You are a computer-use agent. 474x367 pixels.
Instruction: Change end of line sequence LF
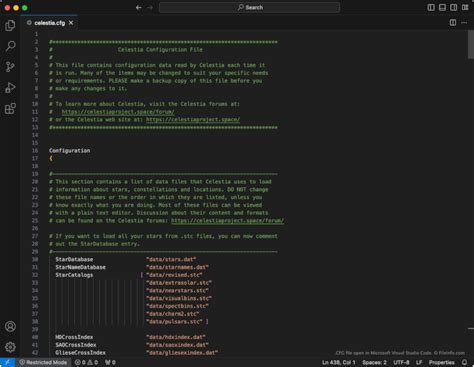(x=419, y=362)
